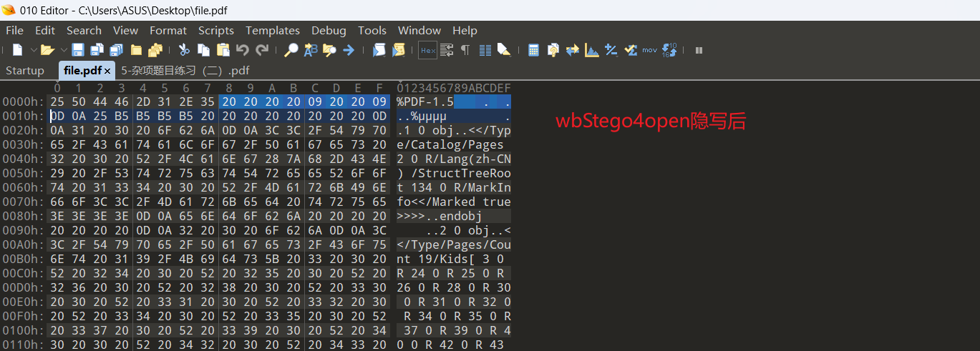980x351 pixels.
Task: Toggle word wrap lines icon
Action: [x=447, y=50]
